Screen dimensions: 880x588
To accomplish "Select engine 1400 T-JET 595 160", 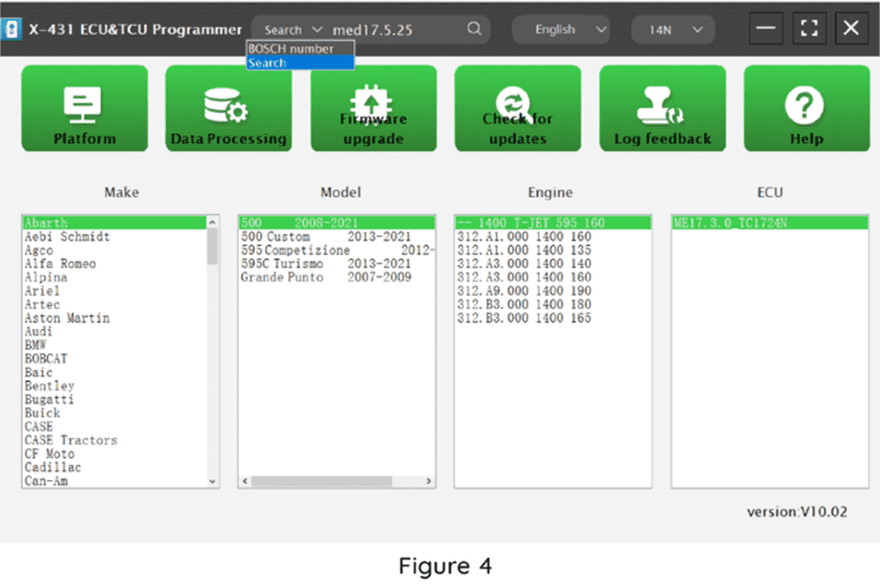I will [552, 223].
